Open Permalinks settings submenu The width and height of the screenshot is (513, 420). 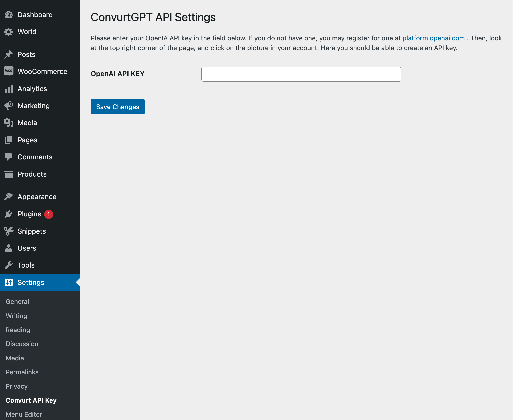[22, 372]
